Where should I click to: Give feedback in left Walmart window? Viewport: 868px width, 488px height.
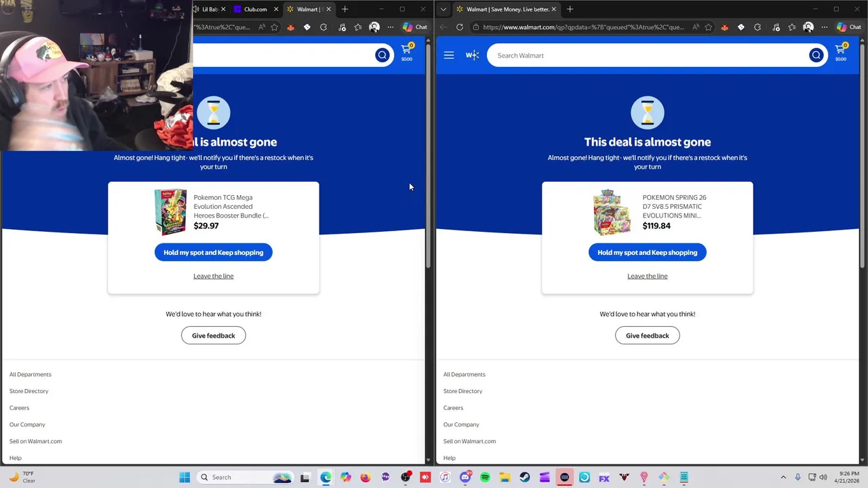point(214,335)
